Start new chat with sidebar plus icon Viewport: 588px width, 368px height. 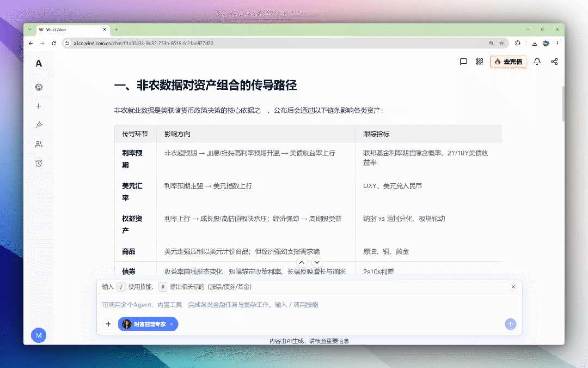coord(39,106)
